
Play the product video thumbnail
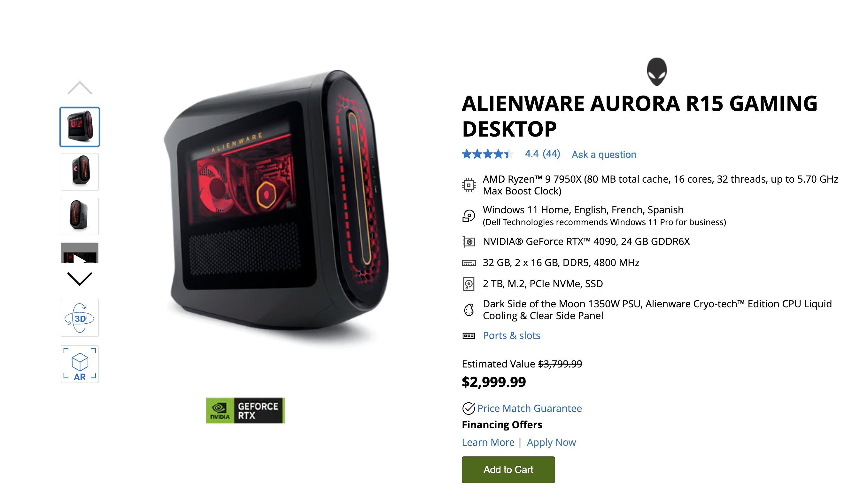coord(80,253)
